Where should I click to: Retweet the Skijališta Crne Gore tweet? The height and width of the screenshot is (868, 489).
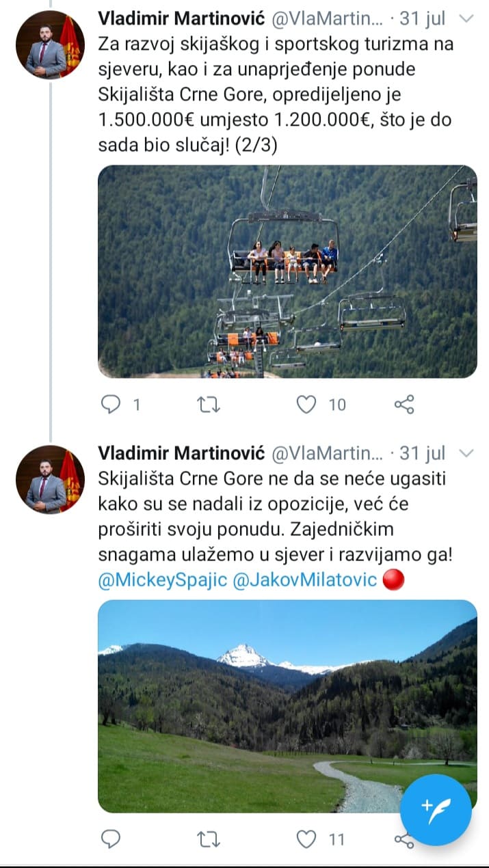pos(209,838)
